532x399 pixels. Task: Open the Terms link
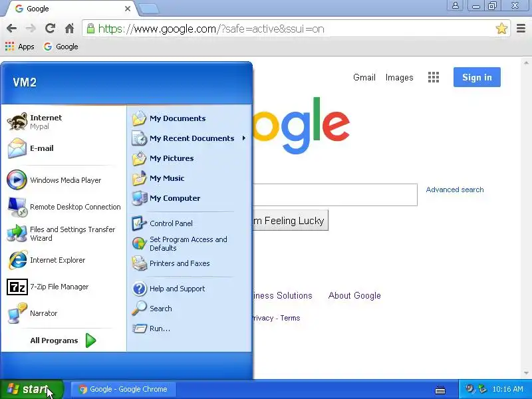tap(290, 318)
